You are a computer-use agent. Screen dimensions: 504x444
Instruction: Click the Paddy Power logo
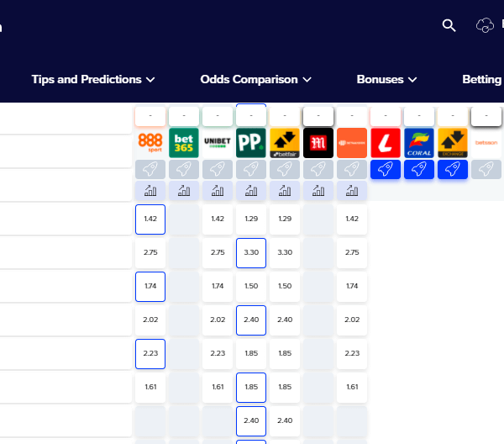[251, 143]
